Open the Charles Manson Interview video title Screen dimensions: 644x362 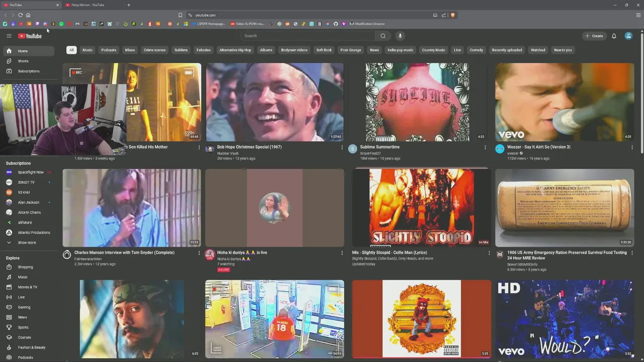click(124, 252)
